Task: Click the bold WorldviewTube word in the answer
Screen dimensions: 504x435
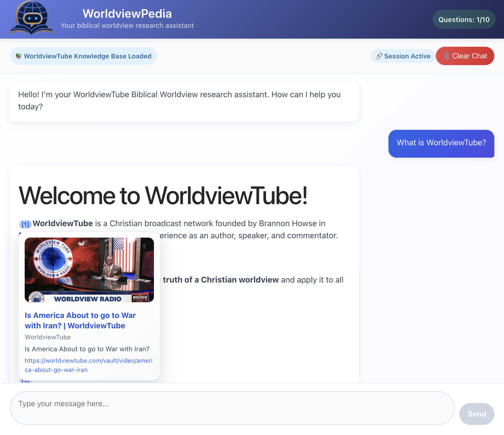Action: pos(63,223)
